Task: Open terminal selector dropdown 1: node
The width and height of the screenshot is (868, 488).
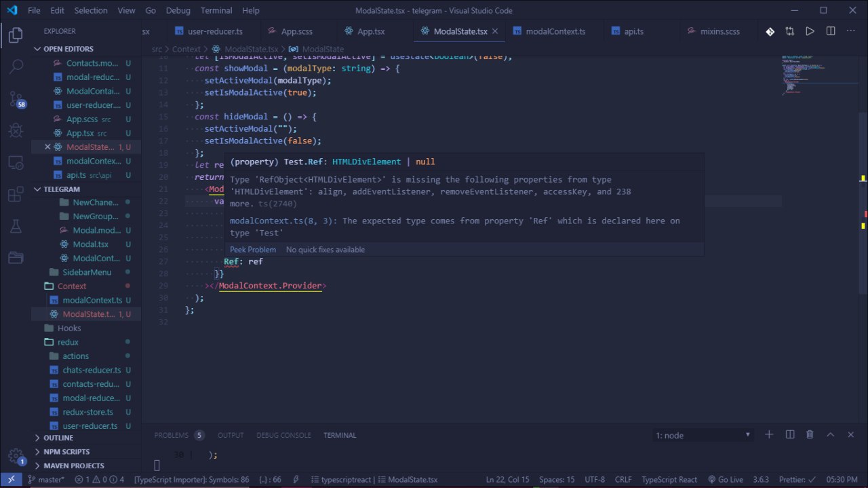Action: (x=703, y=435)
